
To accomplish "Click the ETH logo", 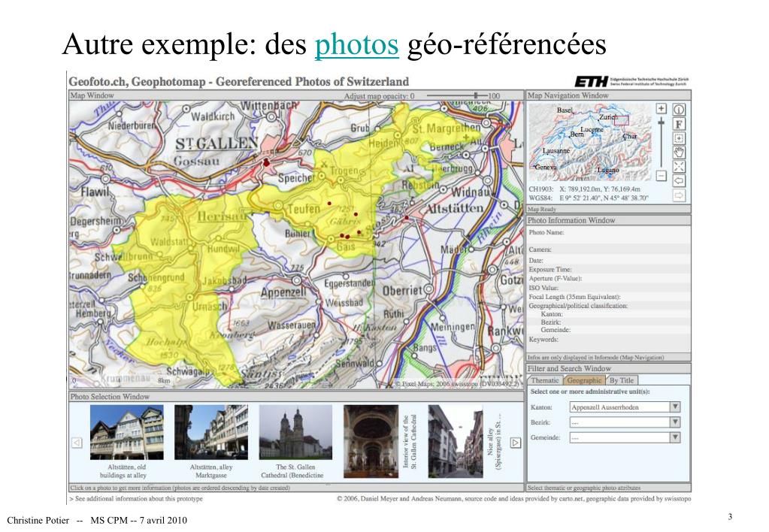I will [x=591, y=81].
